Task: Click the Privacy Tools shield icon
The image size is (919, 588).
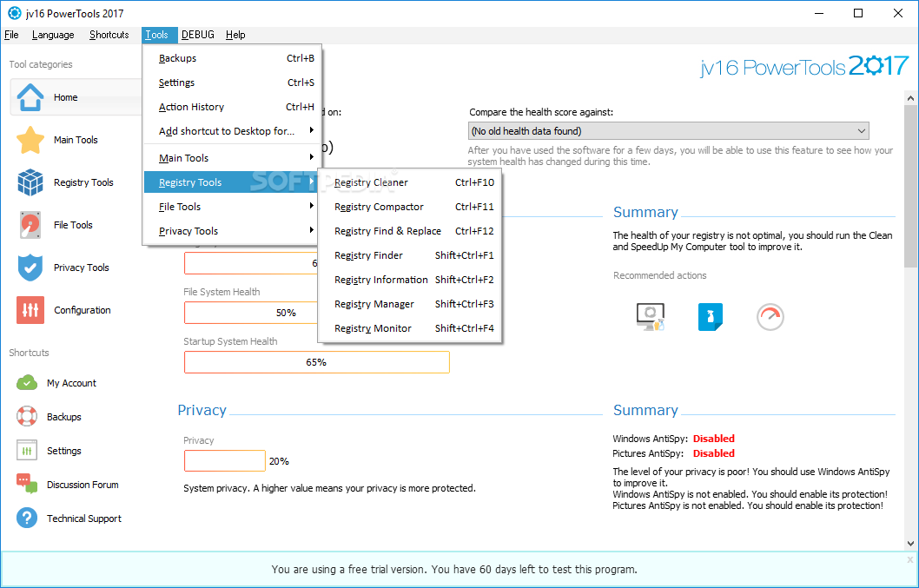Action: click(30, 268)
